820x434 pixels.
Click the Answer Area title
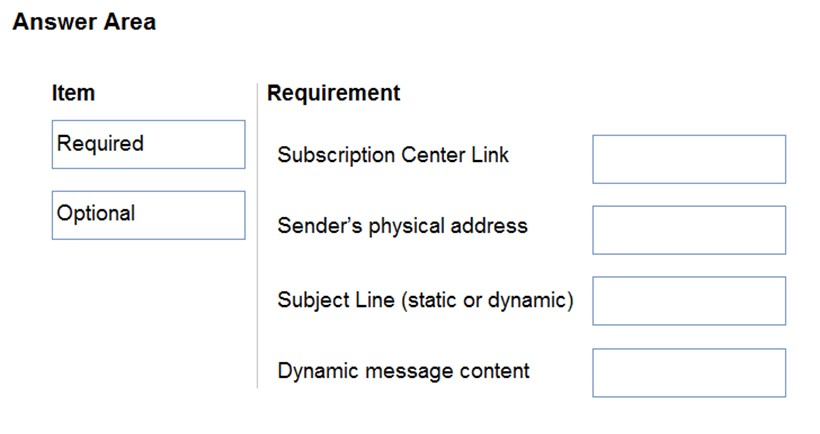pyautogui.click(x=84, y=22)
